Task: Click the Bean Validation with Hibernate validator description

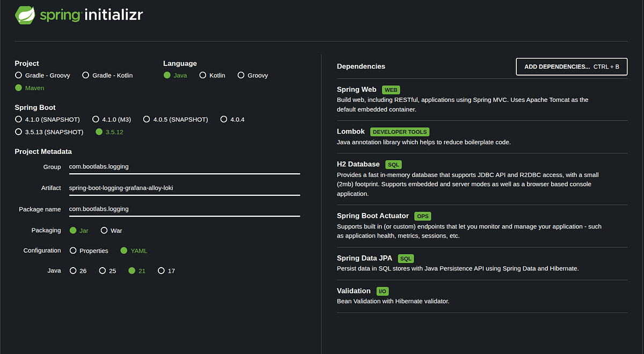Action: click(x=393, y=301)
